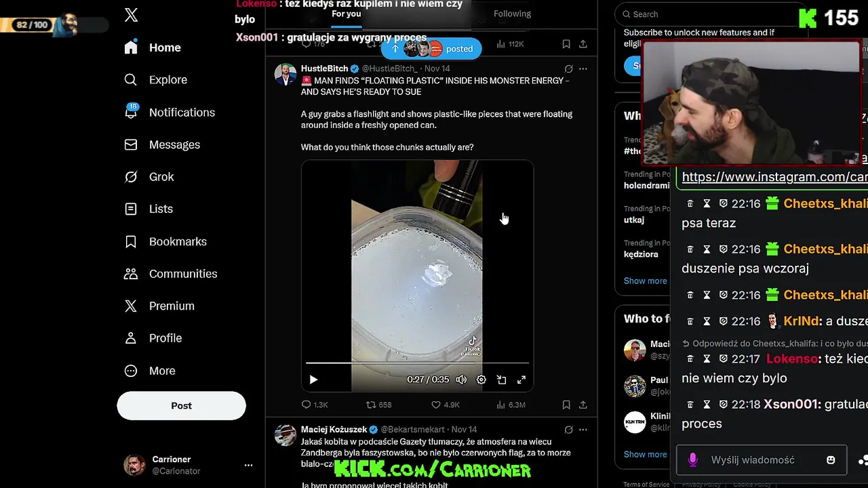Screen dimensions: 868x488
Task: Show more trending topics
Action: [x=645, y=281]
